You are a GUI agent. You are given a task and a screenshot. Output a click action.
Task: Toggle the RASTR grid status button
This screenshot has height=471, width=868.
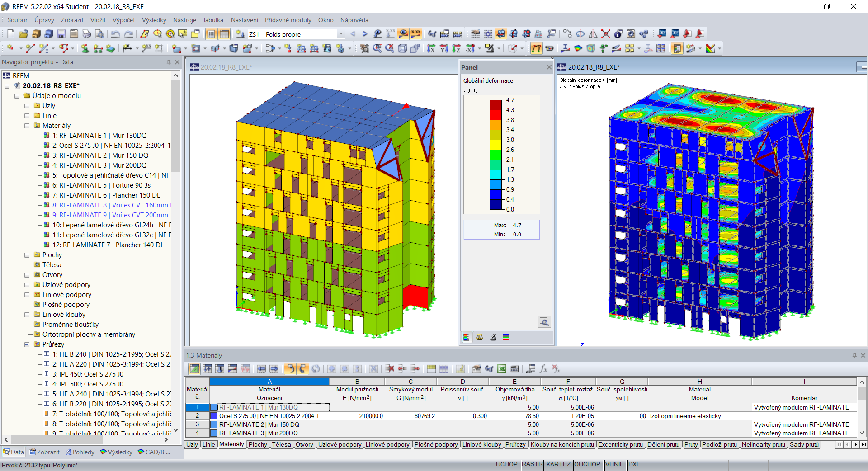click(532, 464)
